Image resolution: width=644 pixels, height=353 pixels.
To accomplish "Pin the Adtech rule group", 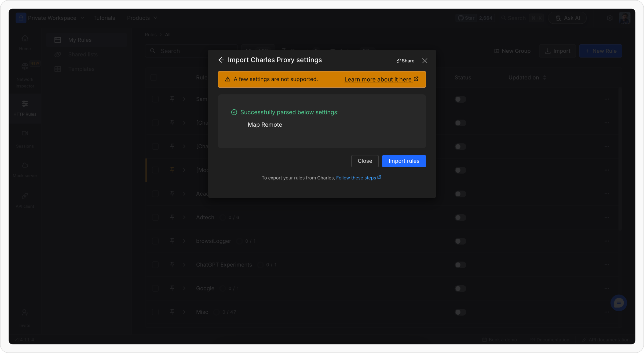I will click(172, 217).
